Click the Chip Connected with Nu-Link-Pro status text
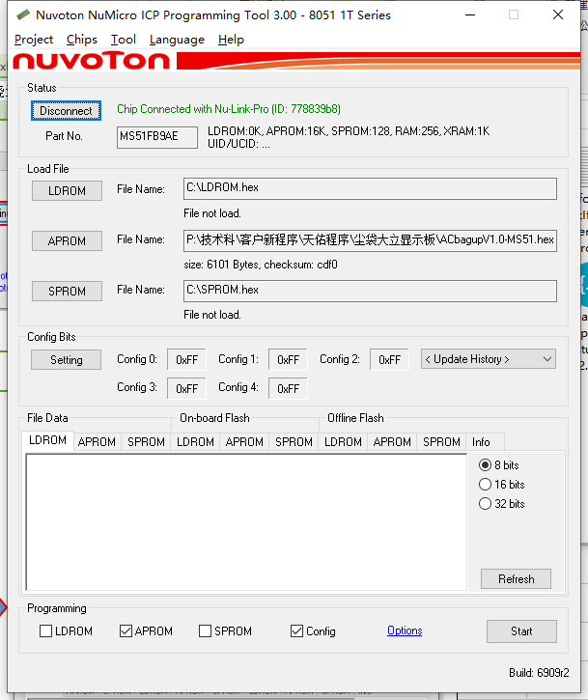Viewport: 588px width, 700px height. (x=229, y=109)
